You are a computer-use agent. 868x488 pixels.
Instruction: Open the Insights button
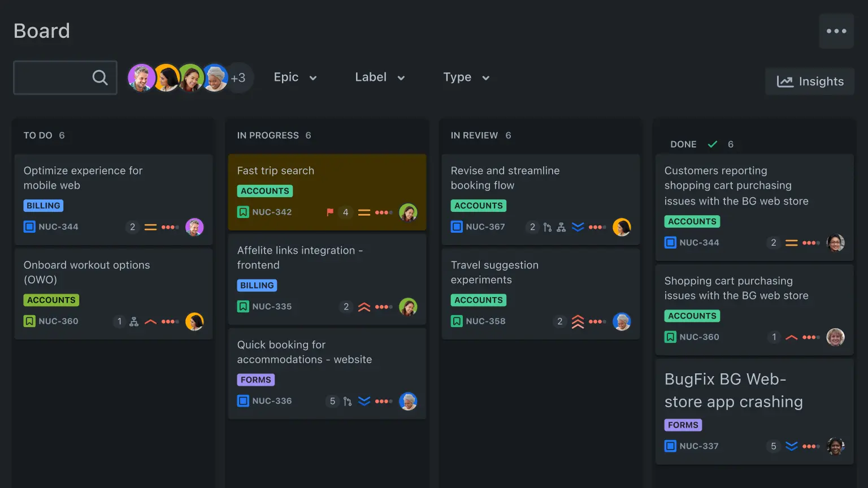coord(810,81)
